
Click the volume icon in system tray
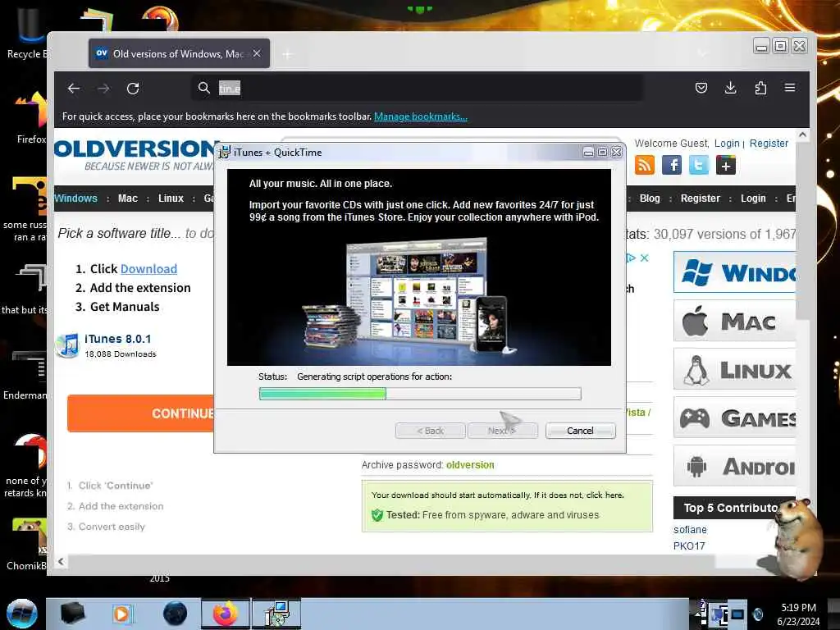coord(757,614)
